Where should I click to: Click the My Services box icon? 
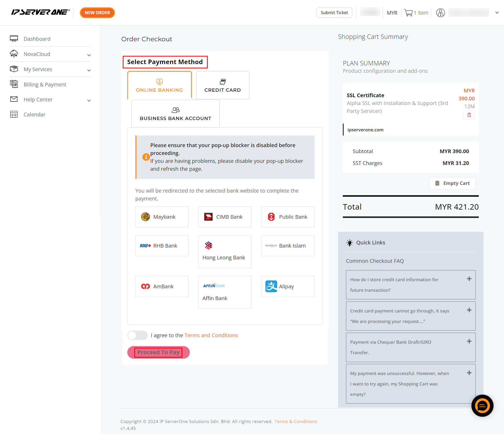coord(14,69)
